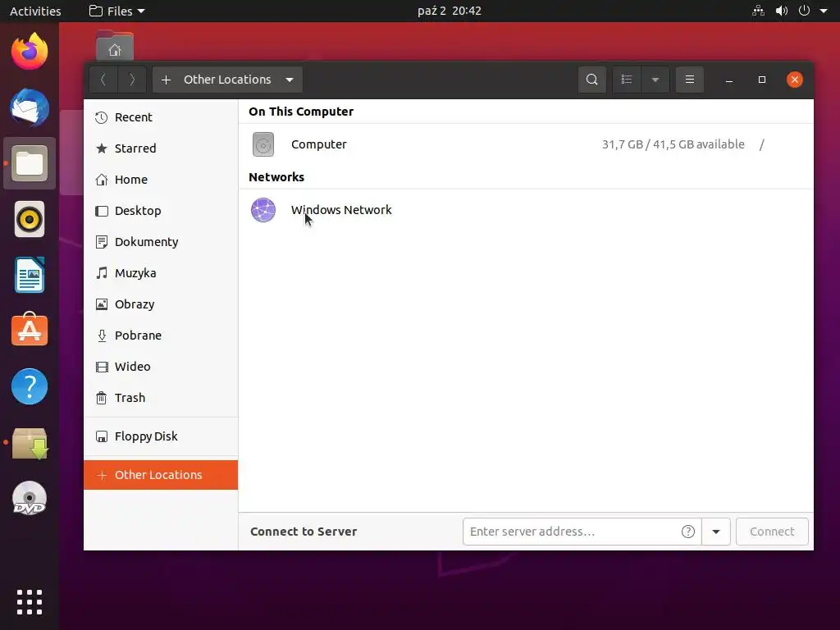Open Dokumenty in the sidebar
Viewport: 840px width, 630px height.
pos(161,242)
